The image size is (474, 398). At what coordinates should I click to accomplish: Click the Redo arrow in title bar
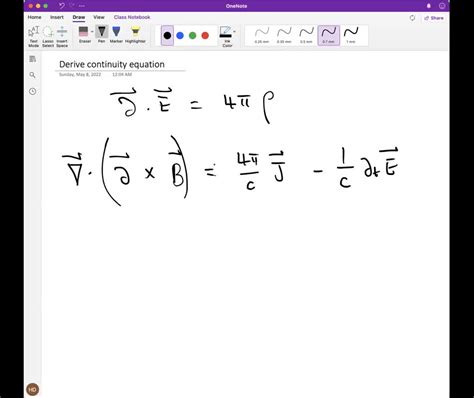72,6
